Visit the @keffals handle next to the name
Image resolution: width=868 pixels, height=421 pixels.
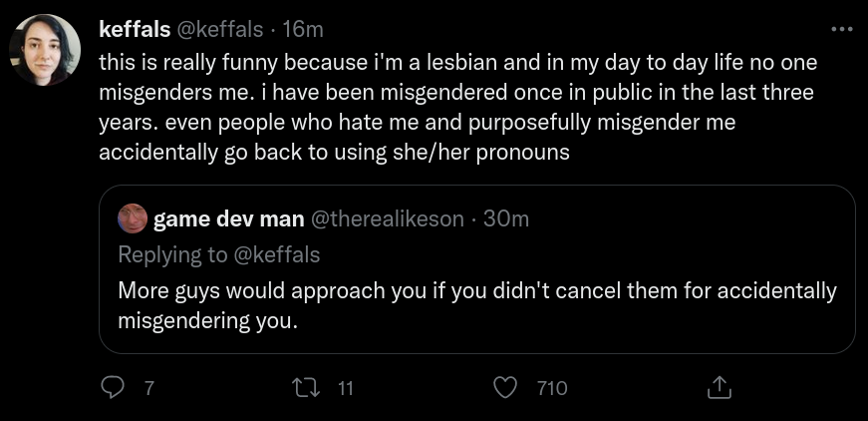pyautogui.click(x=219, y=29)
